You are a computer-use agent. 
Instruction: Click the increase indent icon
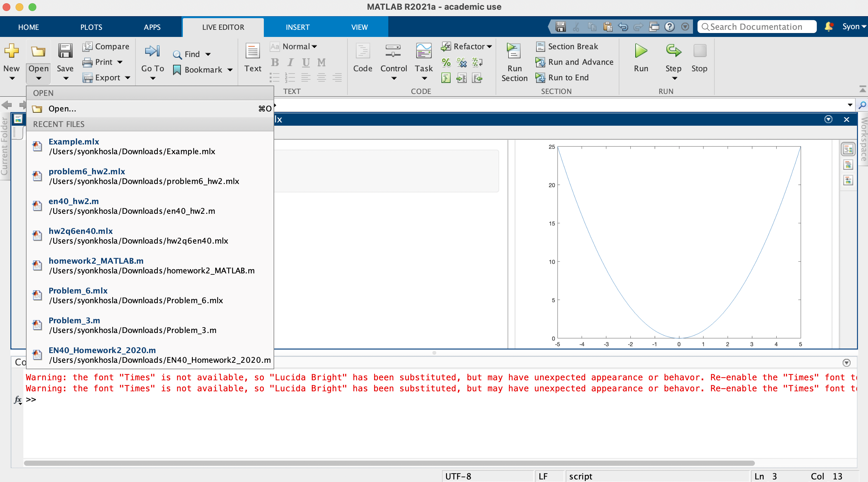(462, 78)
